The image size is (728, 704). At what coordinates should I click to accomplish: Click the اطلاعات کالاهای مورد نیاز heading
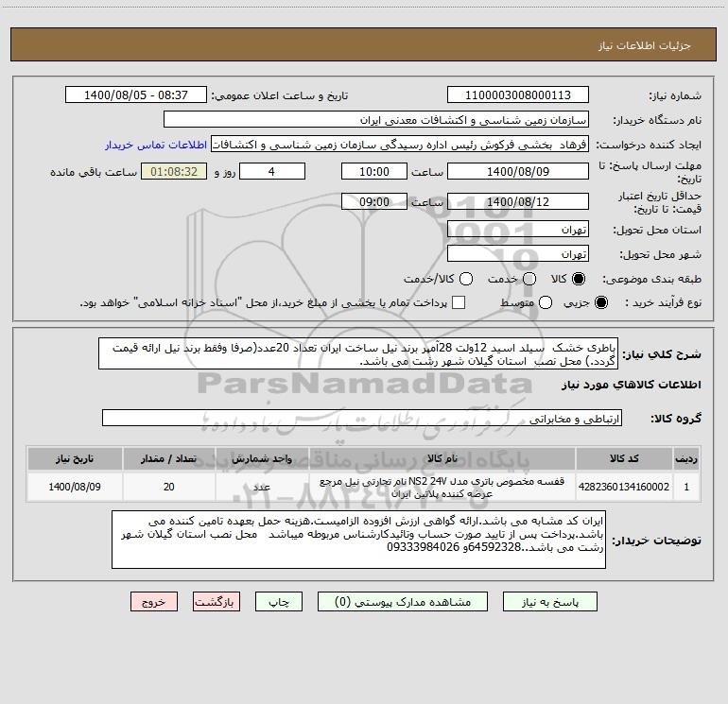632,385
